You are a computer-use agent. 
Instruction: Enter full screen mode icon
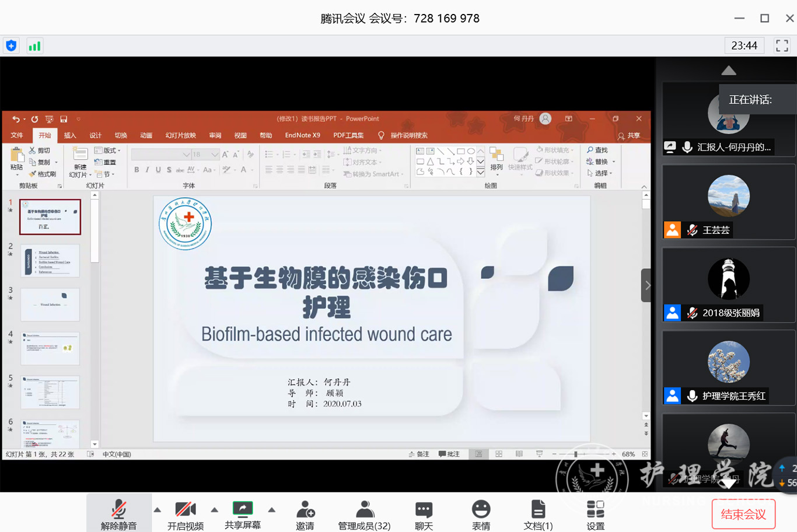click(782, 45)
